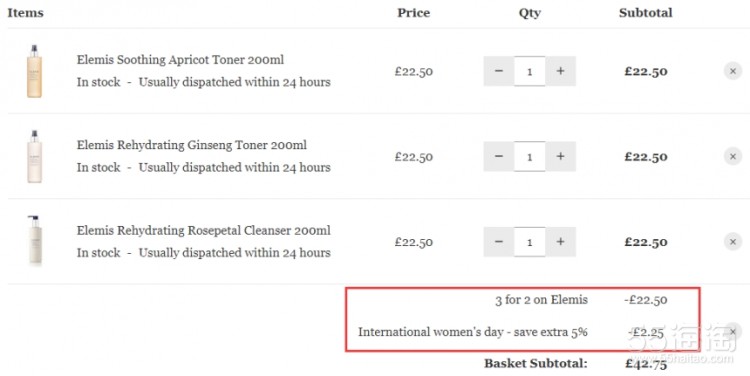
Task: Click the Ginseng Toner quantity field
Action: (529, 156)
